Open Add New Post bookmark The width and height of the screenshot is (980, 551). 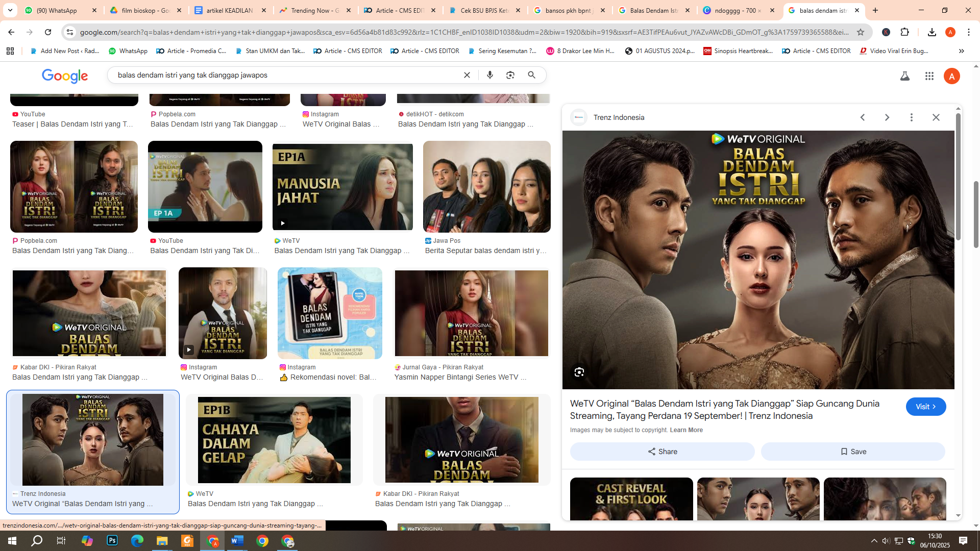[65, 51]
